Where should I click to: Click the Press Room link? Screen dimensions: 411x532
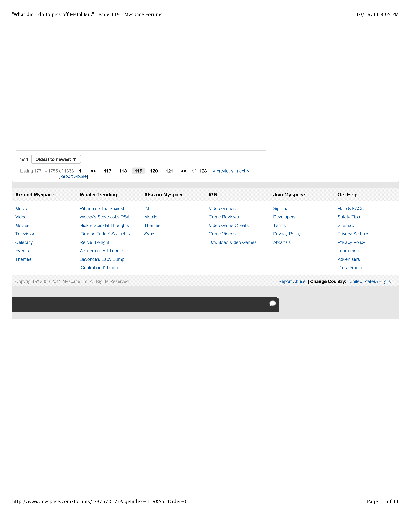(350, 268)
